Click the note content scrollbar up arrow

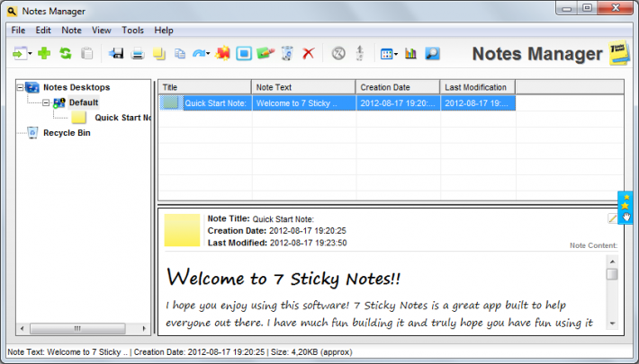[x=612, y=262]
